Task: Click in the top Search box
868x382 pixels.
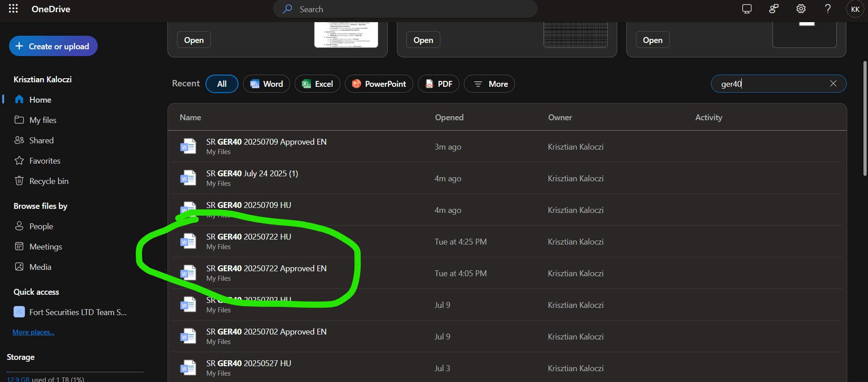Action: 405,9
